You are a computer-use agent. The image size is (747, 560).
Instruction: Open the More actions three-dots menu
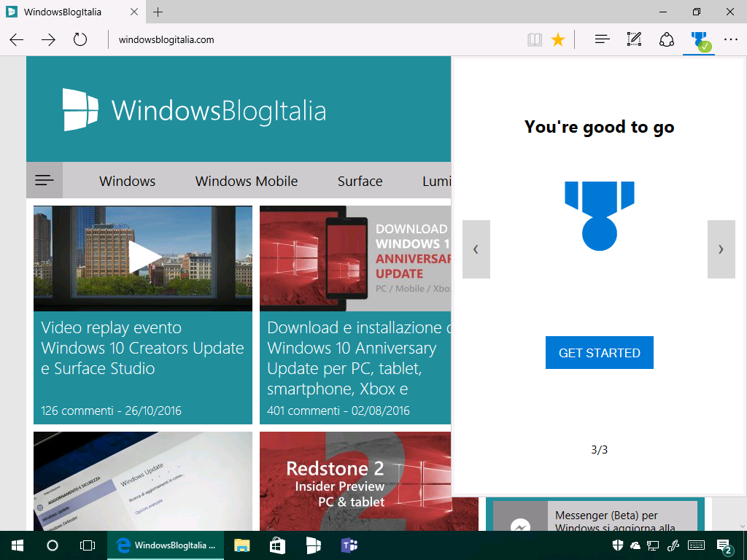(731, 39)
